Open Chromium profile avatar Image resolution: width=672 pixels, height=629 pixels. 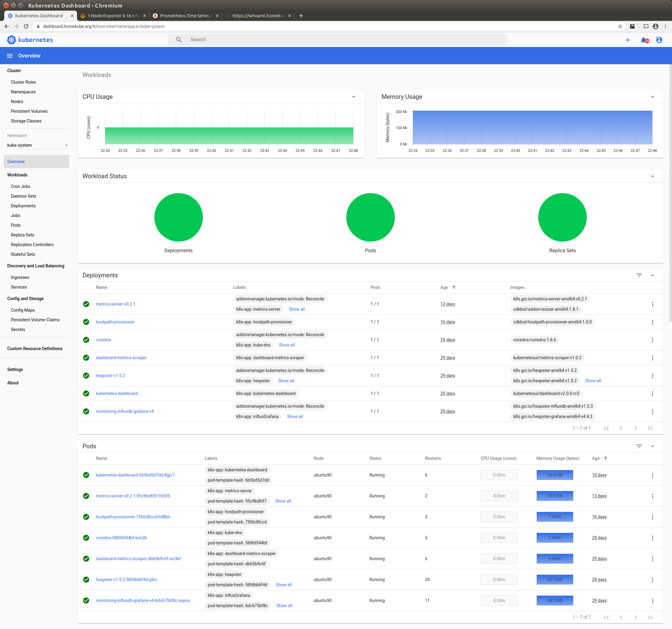pyautogui.click(x=655, y=26)
